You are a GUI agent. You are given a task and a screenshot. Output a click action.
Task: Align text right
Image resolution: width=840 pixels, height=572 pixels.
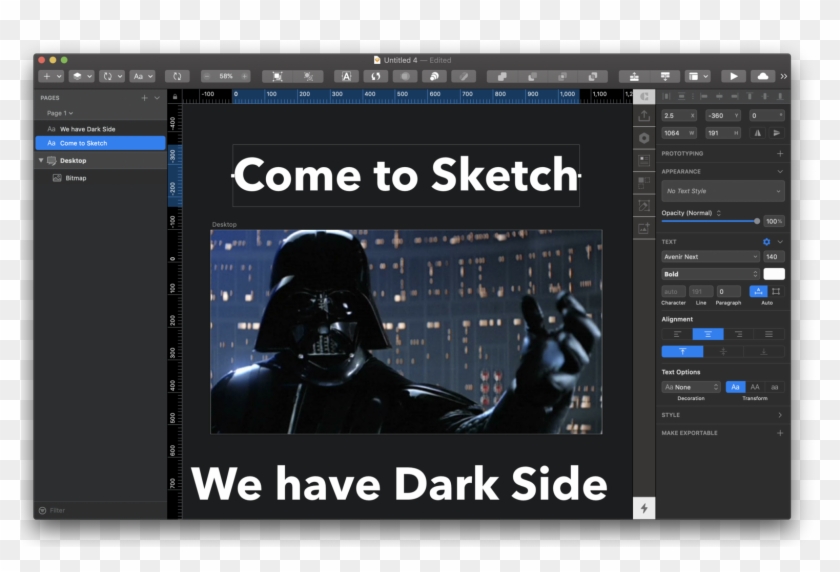point(739,334)
